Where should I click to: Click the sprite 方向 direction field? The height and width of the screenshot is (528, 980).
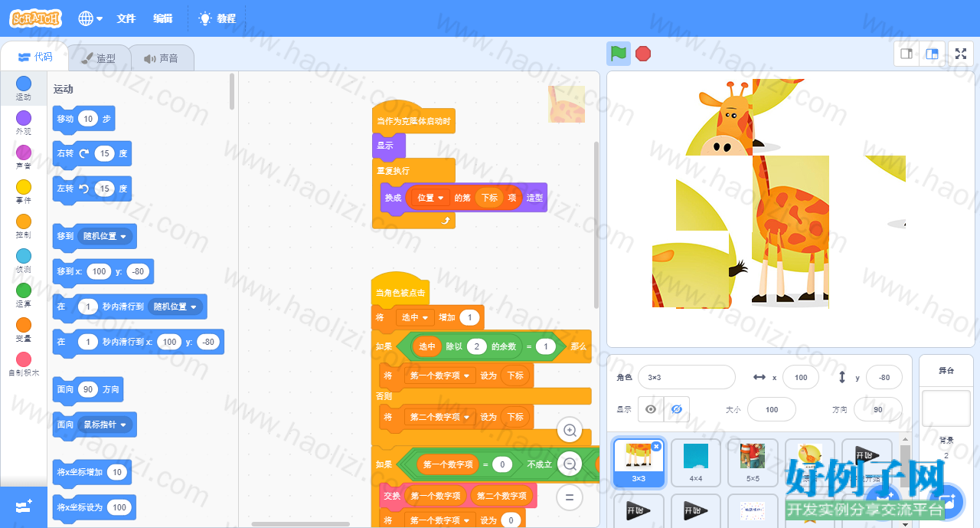pyautogui.click(x=878, y=409)
